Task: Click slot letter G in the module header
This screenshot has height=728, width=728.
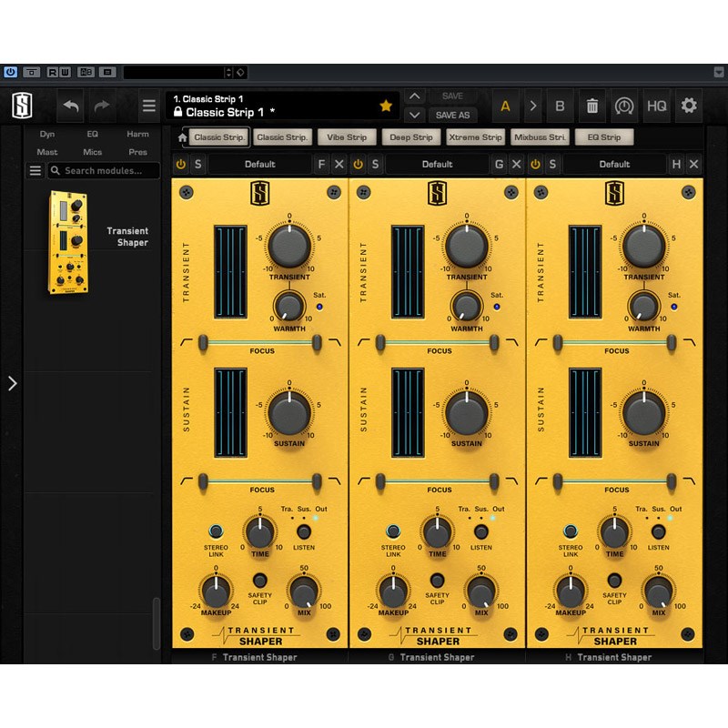Action: 499,165
